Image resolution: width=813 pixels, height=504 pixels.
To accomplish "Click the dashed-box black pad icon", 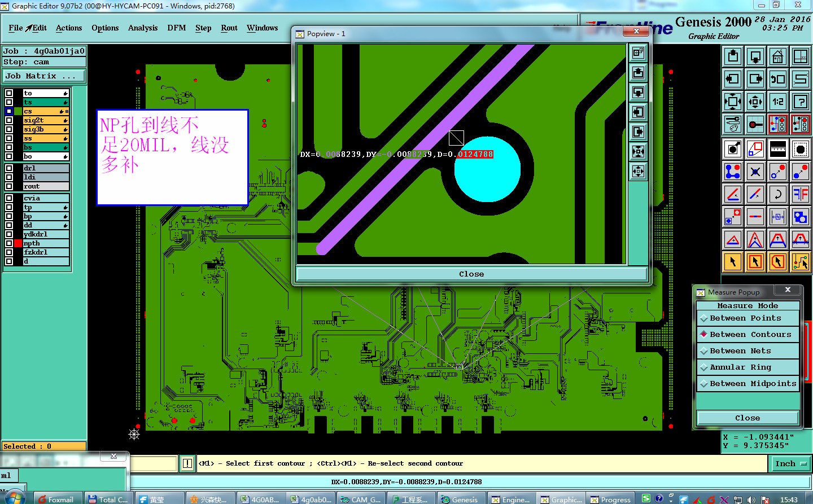I will click(x=801, y=149).
